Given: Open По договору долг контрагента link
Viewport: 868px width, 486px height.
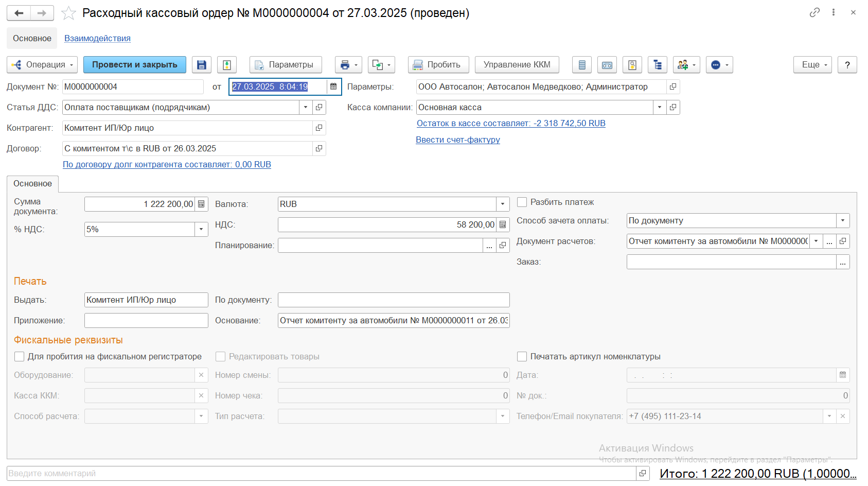Looking at the screenshot, I should coord(167,164).
